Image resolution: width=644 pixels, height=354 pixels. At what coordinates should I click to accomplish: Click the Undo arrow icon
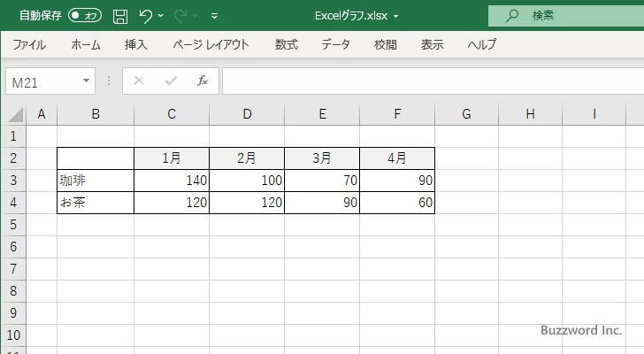146,15
